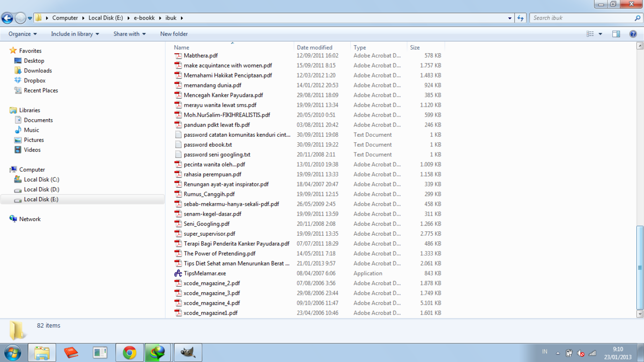Open the Organize menu
The width and height of the screenshot is (644, 362).
tap(23, 34)
